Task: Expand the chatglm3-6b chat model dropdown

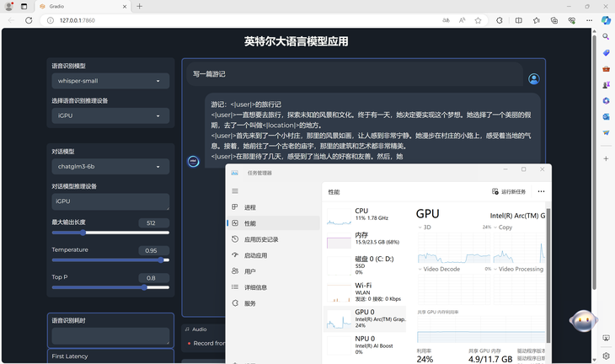Action: point(110,166)
